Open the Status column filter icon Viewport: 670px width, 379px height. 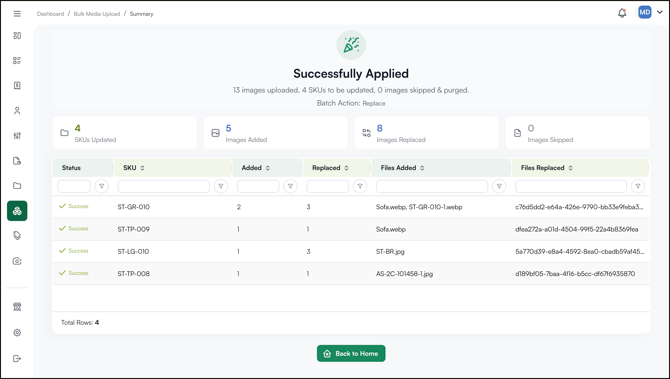pyautogui.click(x=102, y=186)
